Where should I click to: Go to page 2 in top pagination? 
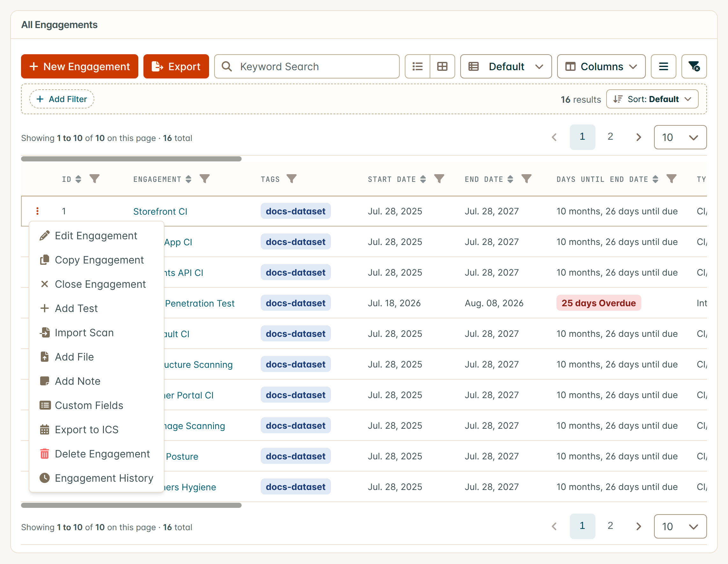(610, 137)
